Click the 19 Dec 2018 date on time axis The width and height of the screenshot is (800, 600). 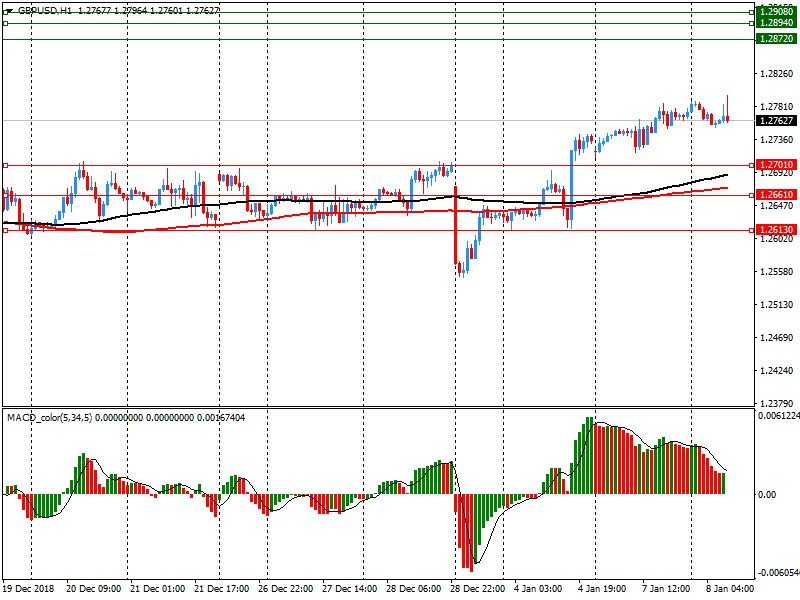click(x=27, y=589)
